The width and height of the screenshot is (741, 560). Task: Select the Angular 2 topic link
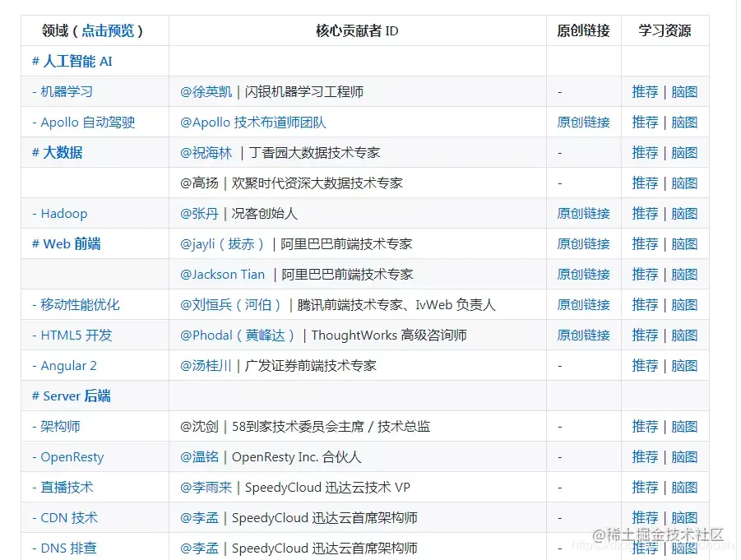coord(69,365)
